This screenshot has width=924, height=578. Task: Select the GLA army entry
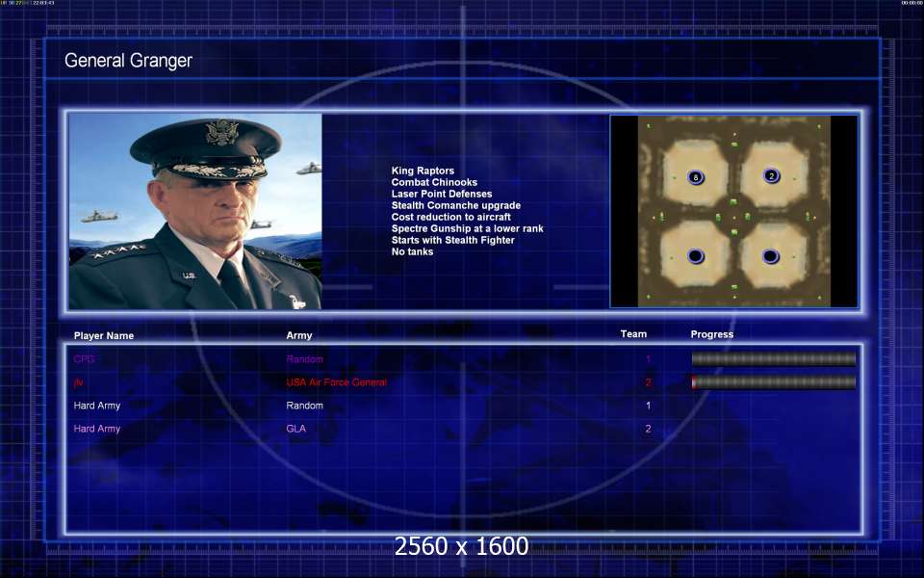[295, 429]
